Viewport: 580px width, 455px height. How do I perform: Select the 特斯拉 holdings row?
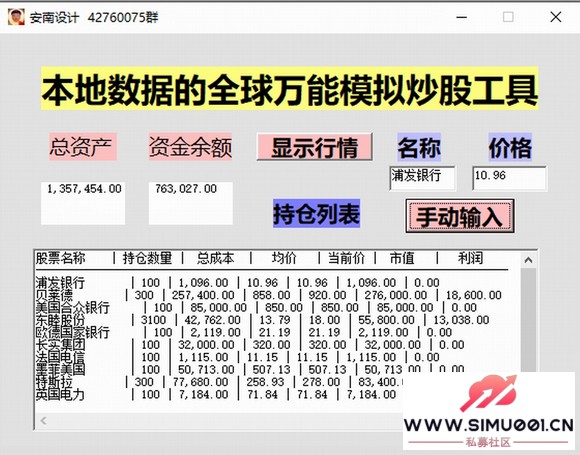click(x=219, y=382)
